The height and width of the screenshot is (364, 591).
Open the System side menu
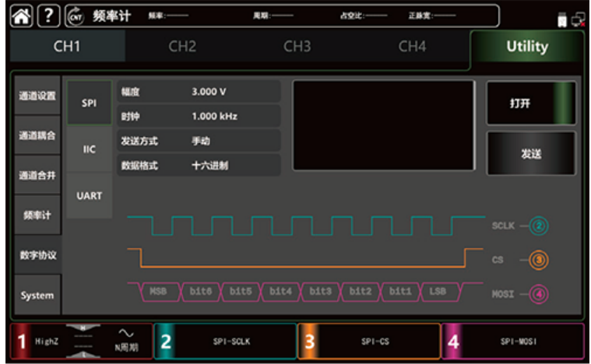point(37,296)
